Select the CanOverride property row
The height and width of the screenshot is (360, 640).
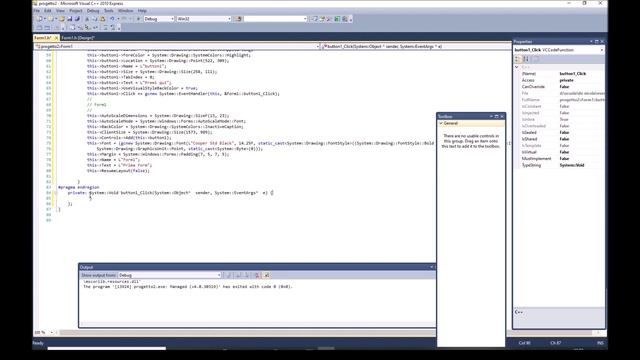(559, 87)
